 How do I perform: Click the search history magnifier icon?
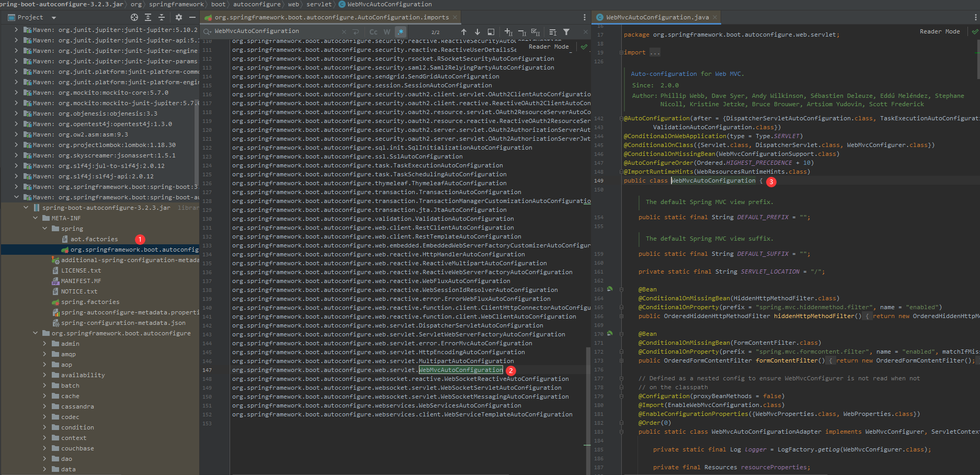pyautogui.click(x=208, y=31)
